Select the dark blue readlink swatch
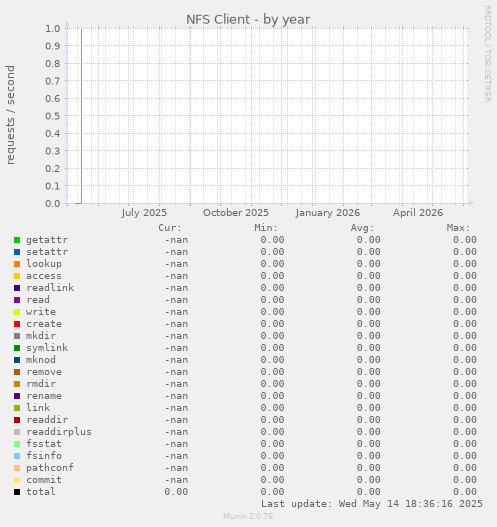 17,288
